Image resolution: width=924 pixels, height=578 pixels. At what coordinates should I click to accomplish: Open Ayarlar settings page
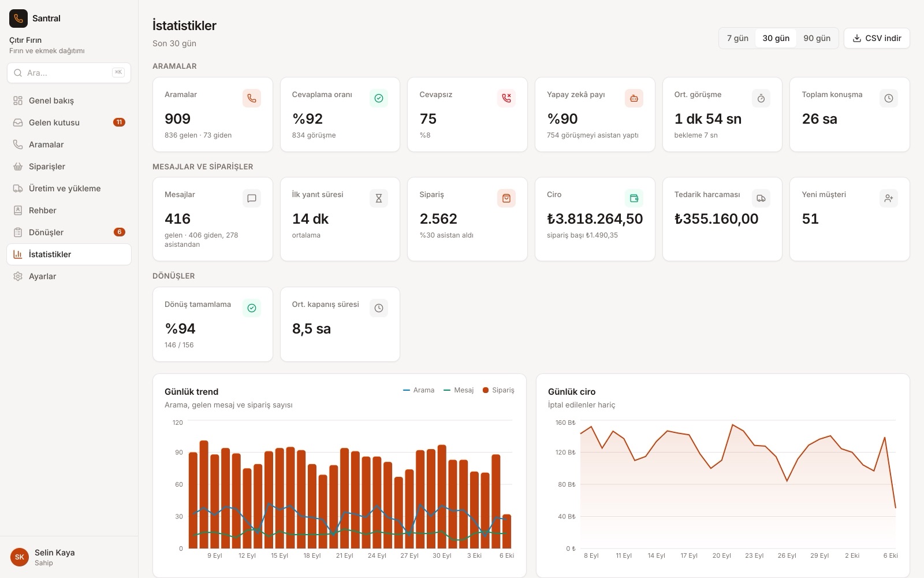69,276
